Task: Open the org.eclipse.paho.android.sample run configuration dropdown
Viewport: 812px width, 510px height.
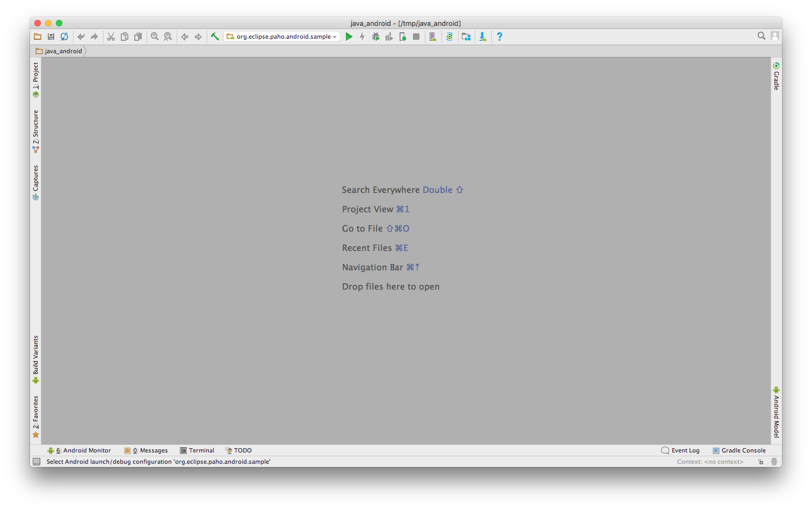Action: [x=282, y=37]
